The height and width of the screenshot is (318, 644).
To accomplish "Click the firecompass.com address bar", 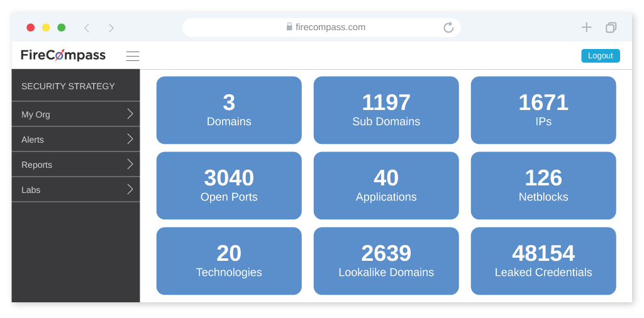I will pyautogui.click(x=321, y=28).
